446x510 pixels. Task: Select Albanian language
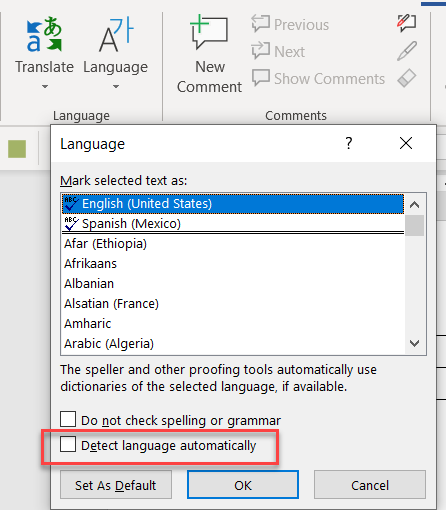(233, 284)
